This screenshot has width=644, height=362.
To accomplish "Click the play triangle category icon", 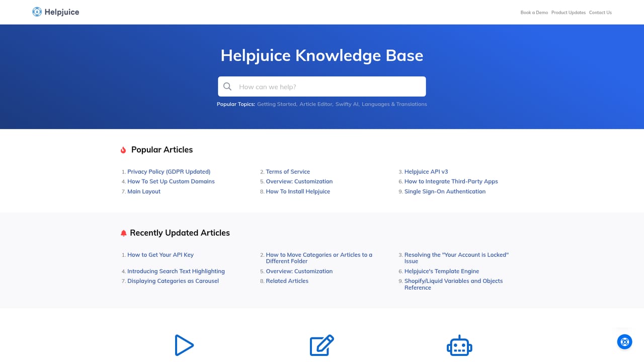I will 184,345.
